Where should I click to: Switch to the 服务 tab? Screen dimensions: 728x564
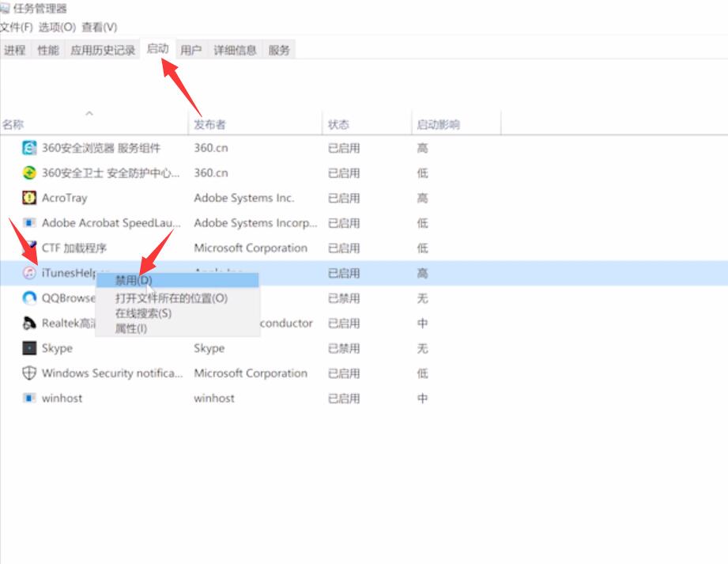pos(279,50)
